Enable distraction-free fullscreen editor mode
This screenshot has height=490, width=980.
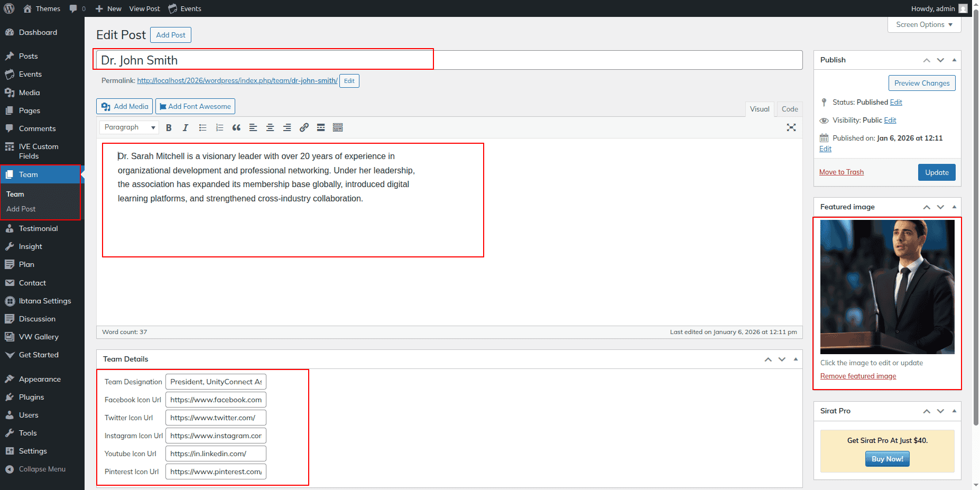coord(791,127)
